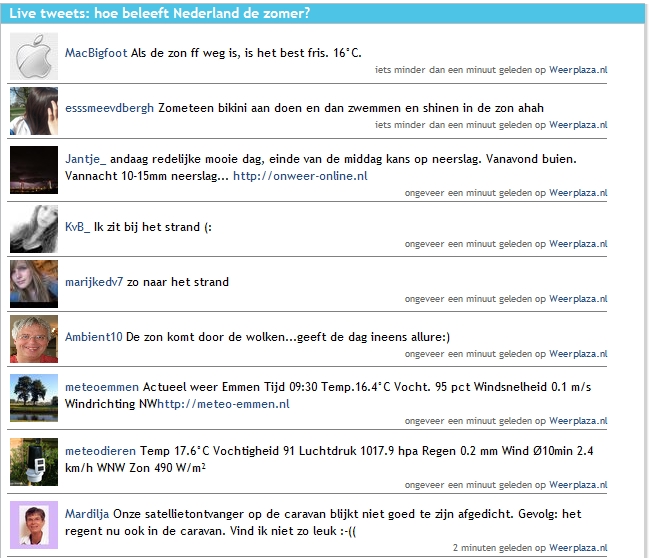Open the Jantje_ username link
The width and height of the screenshot is (649, 558).
[x=85, y=159]
